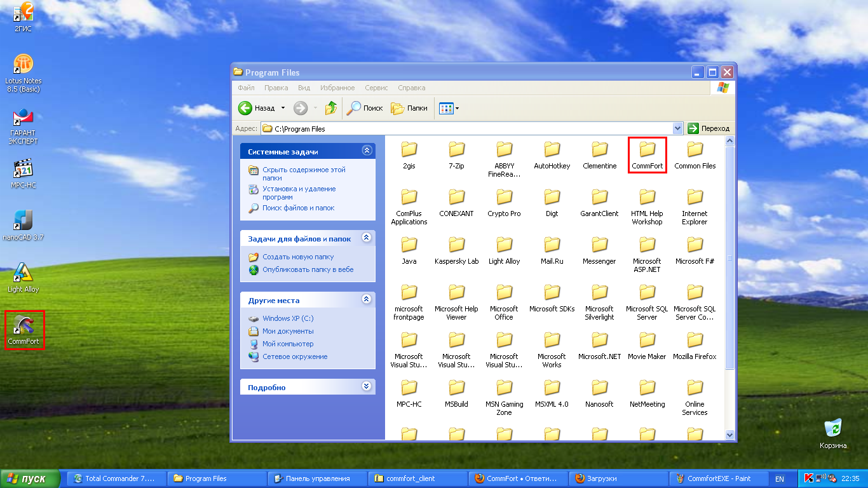868x488 pixels.
Task: Collapse the Системные задачи panel
Action: coord(366,151)
